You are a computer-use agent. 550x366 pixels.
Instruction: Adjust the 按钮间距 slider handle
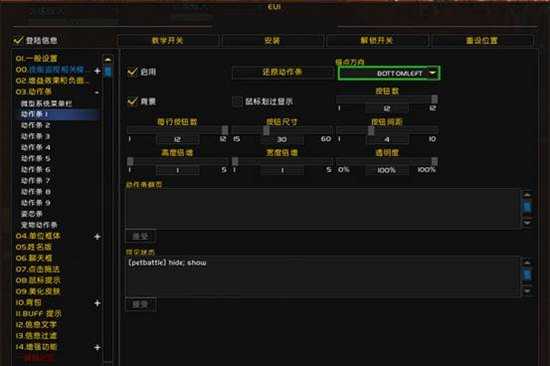(x=371, y=130)
